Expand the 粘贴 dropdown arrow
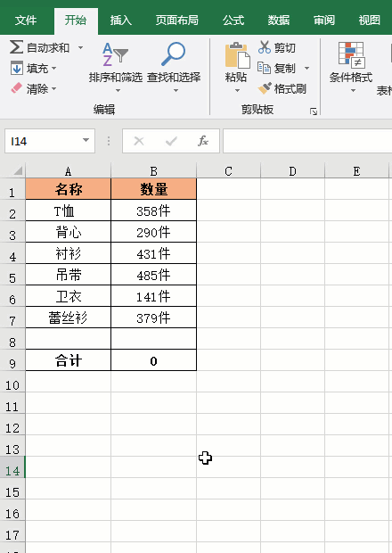The width and height of the screenshot is (392, 553). (237, 91)
